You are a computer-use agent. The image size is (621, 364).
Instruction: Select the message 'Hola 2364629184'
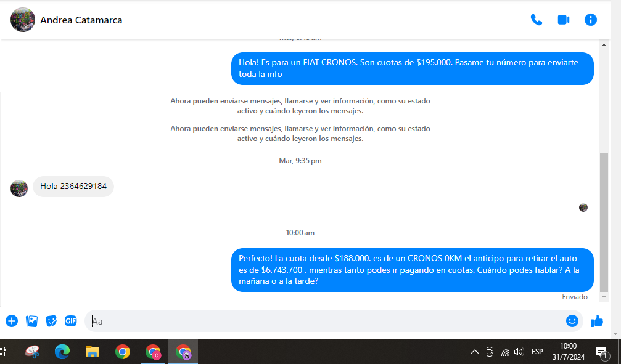click(73, 187)
